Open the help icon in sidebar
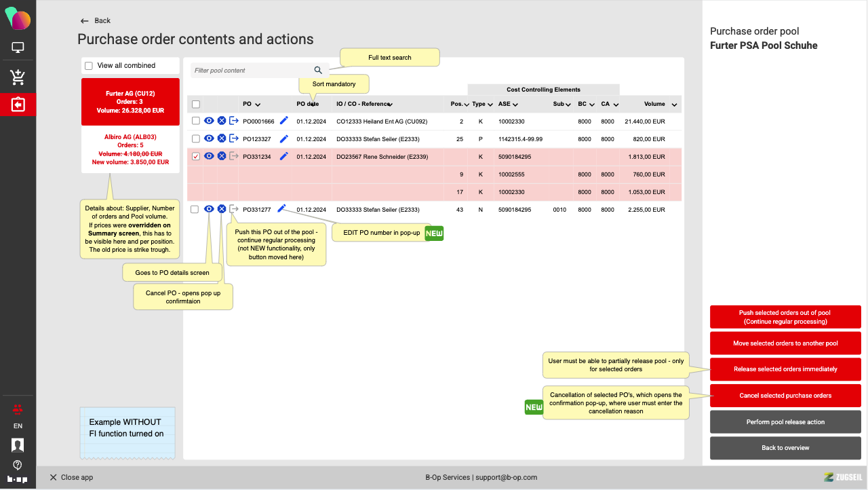The width and height of the screenshot is (868, 490). [x=18, y=465]
